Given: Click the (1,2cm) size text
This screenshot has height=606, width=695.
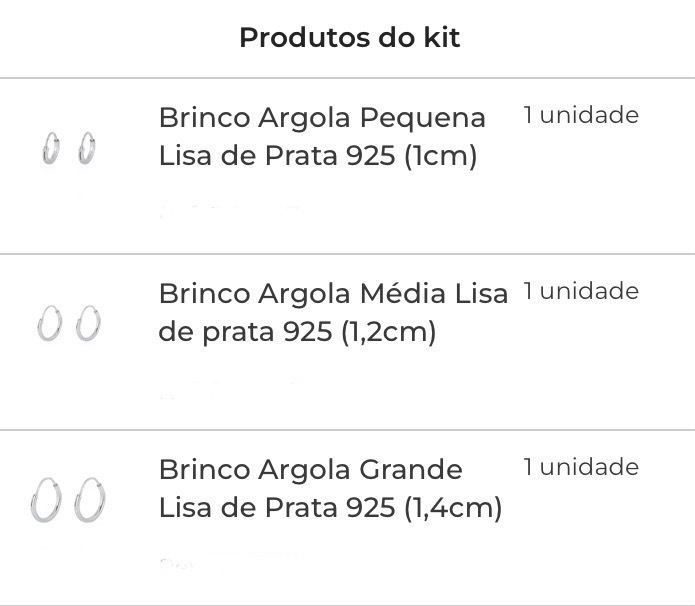Looking at the screenshot, I should click(x=389, y=332).
